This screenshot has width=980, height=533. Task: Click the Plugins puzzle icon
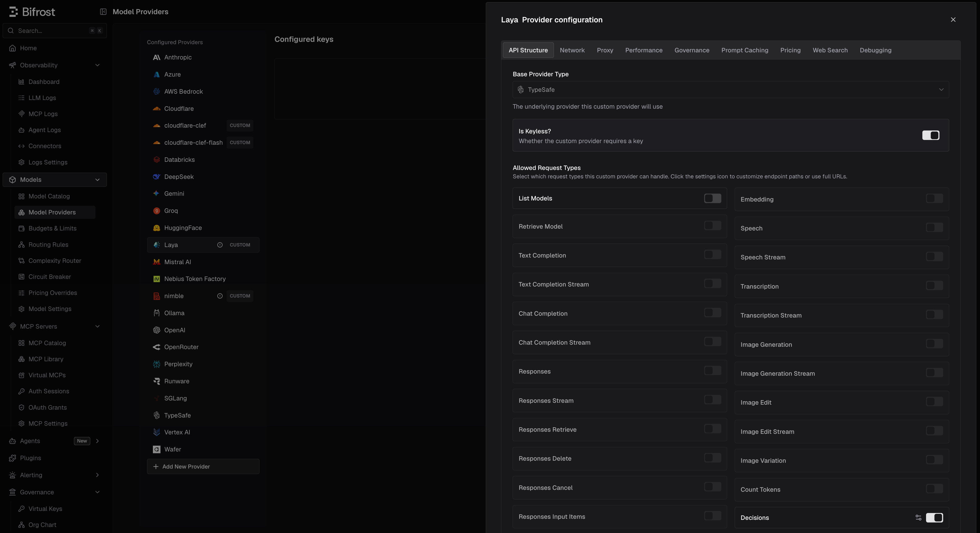(13, 458)
